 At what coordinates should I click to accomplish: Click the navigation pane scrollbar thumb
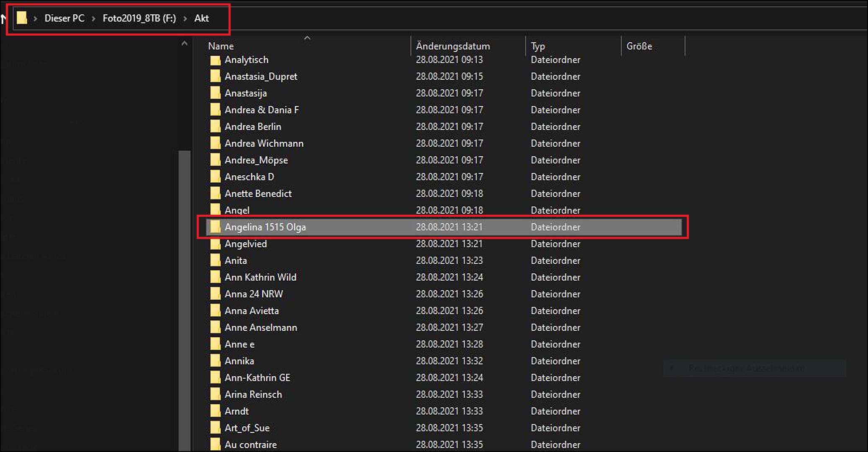pyautogui.click(x=184, y=300)
